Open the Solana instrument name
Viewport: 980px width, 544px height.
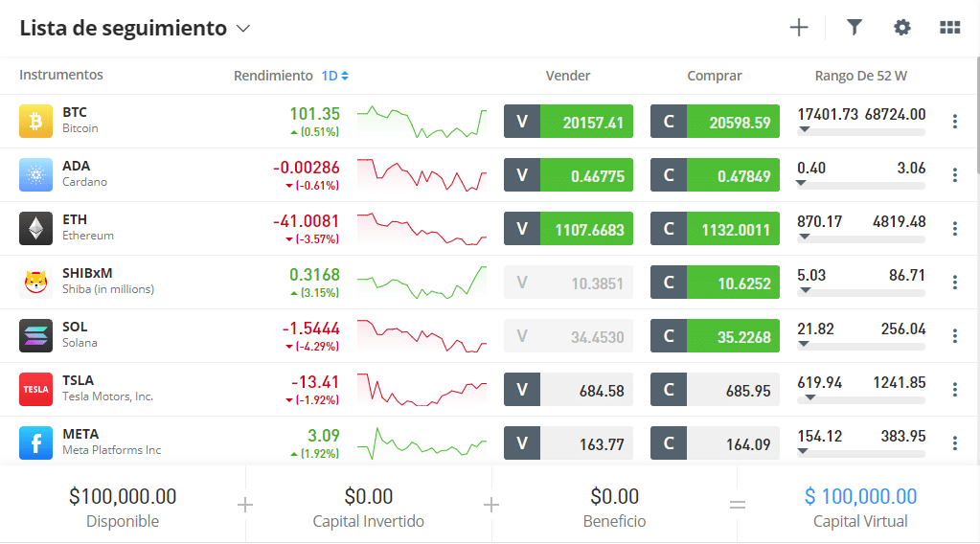(80, 343)
